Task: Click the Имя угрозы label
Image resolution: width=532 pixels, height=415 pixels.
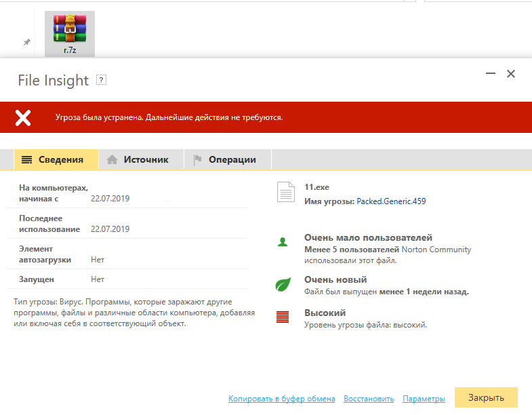Action: coord(329,201)
